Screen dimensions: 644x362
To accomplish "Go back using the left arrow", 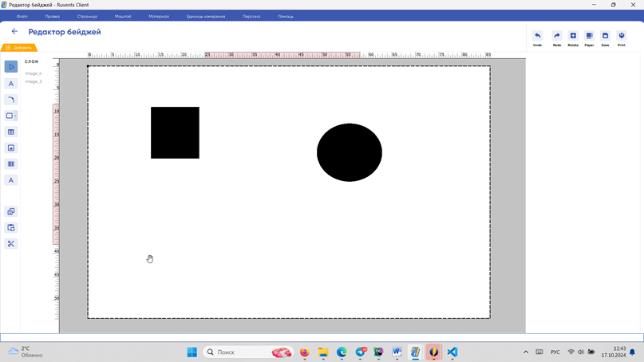I will pos(14,32).
